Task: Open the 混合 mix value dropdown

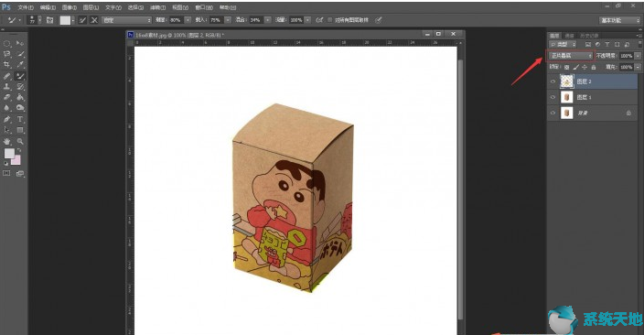Action: click(268, 20)
